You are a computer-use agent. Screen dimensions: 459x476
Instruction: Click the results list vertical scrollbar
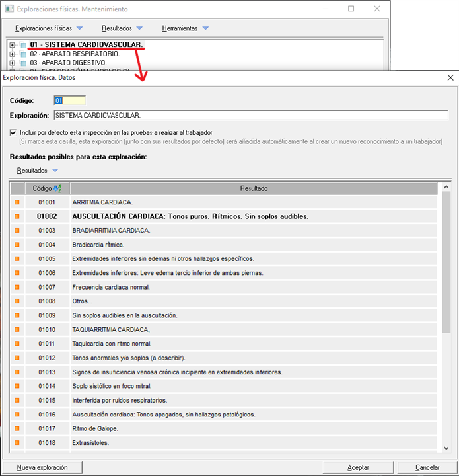coord(446,264)
